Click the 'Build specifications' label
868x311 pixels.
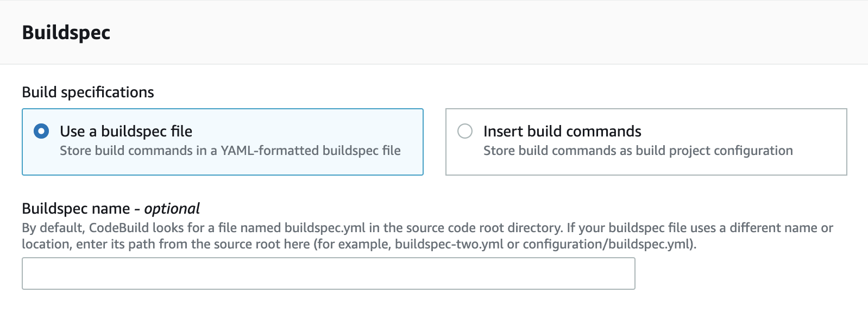pos(88,92)
